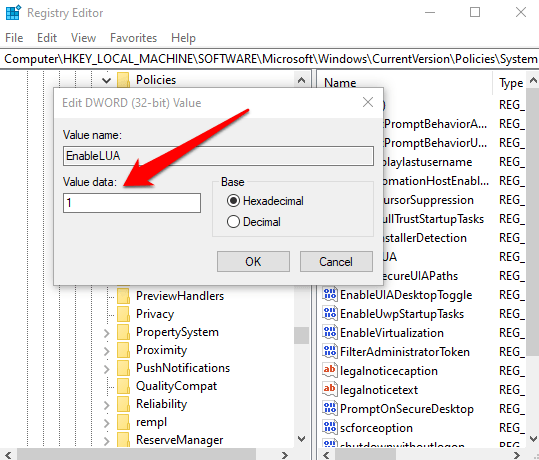Screen dimensions: 539x460
Task: Cancel the Edit DWORD dialog
Action: click(336, 262)
